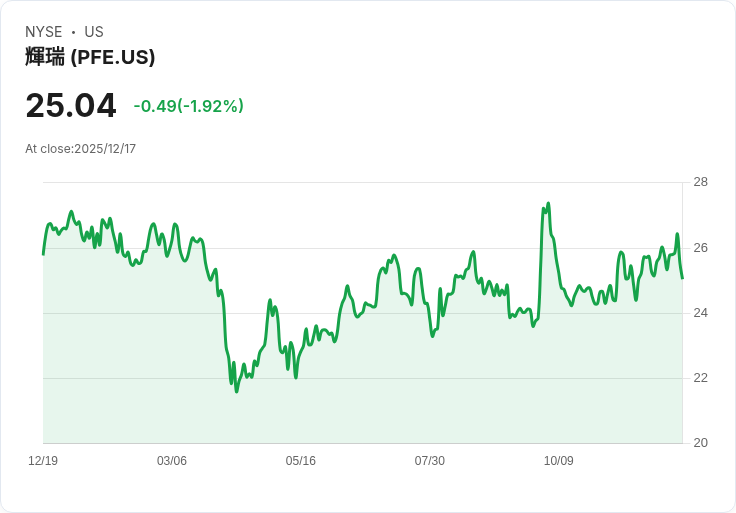Viewport: 736px width, 513px height.
Task: Click the NYSE exchange label
Action: tap(44, 32)
